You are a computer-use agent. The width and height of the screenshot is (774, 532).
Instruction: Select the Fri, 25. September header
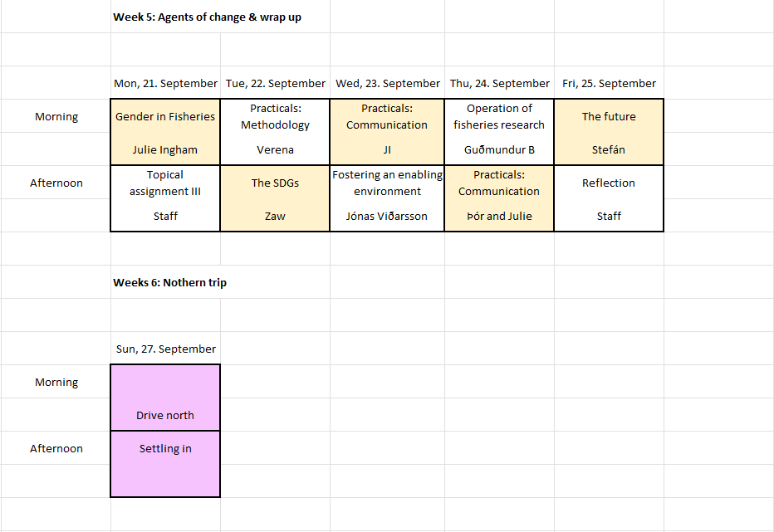click(x=609, y=83)
